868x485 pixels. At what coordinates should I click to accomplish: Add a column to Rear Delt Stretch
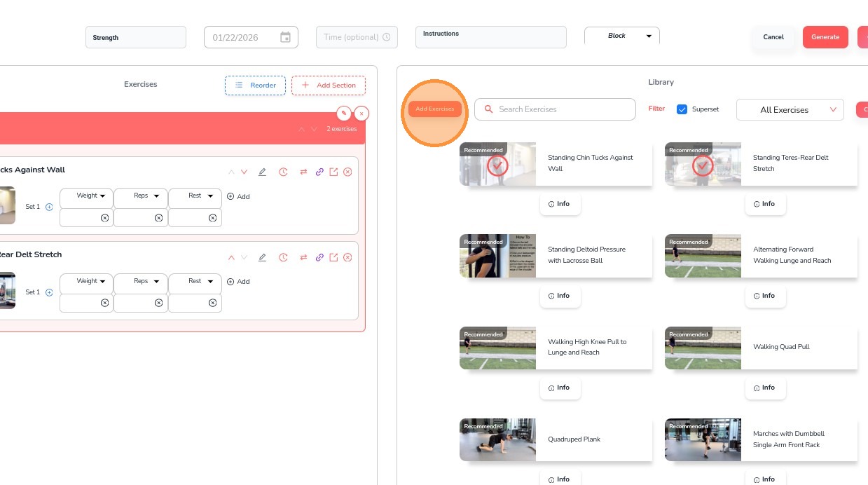[238, 282]
